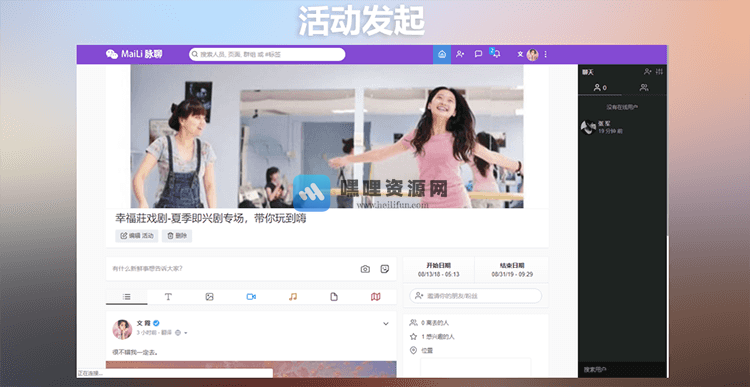
Task: Click the 1 interested people entry
Action: [432, 337]
